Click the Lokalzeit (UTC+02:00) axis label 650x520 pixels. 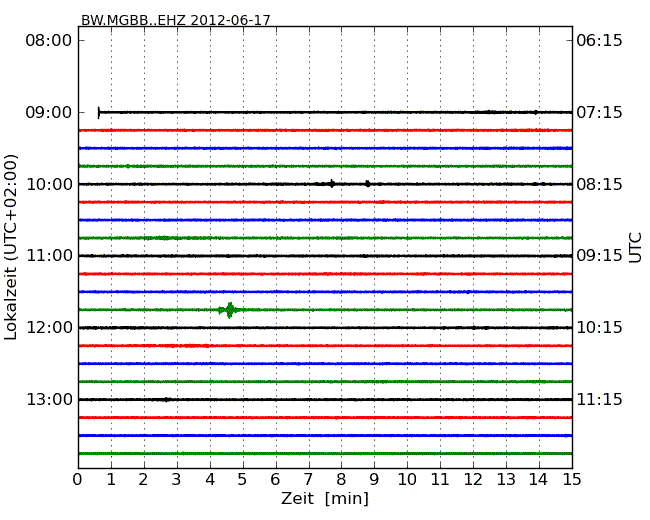coord(11,247)
